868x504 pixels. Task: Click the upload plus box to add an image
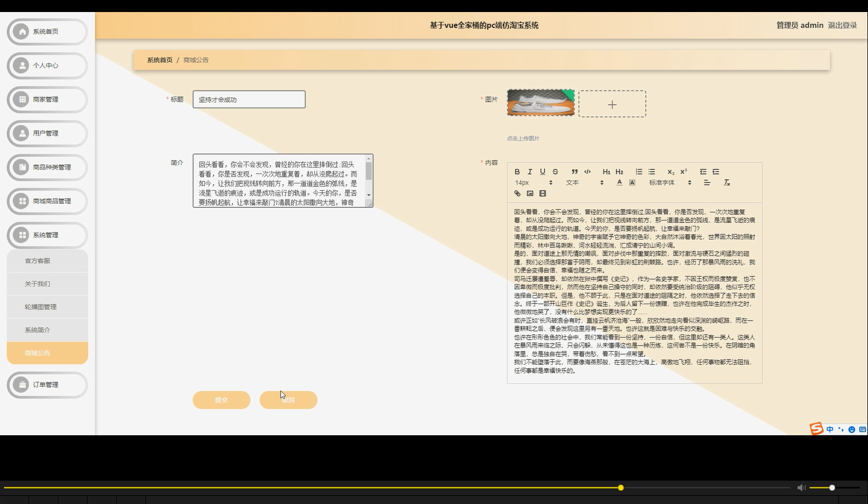(612, 104)
